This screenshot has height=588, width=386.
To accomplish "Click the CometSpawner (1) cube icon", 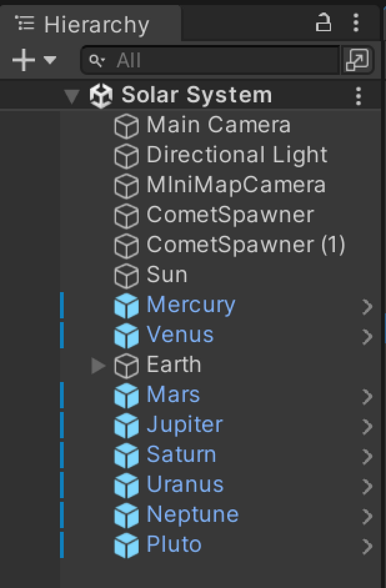I will [125, 245].
